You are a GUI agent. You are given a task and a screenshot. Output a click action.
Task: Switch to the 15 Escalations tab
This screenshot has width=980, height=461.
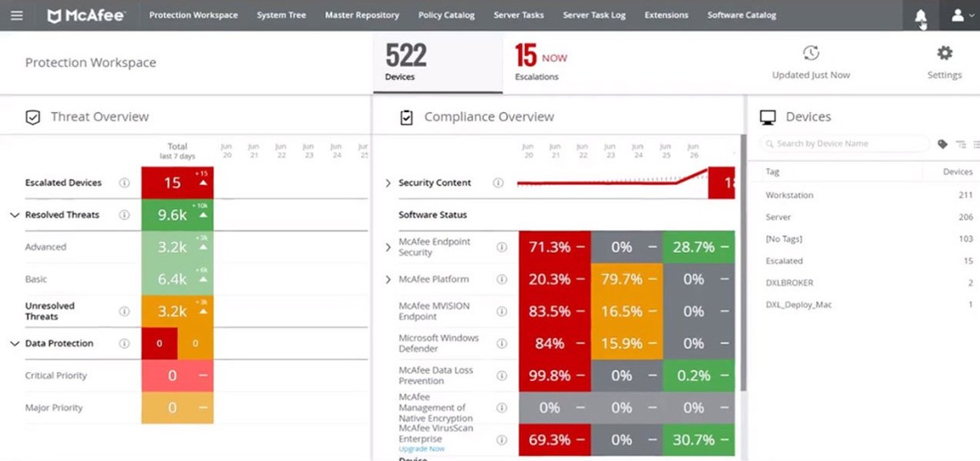click(540, 62)
